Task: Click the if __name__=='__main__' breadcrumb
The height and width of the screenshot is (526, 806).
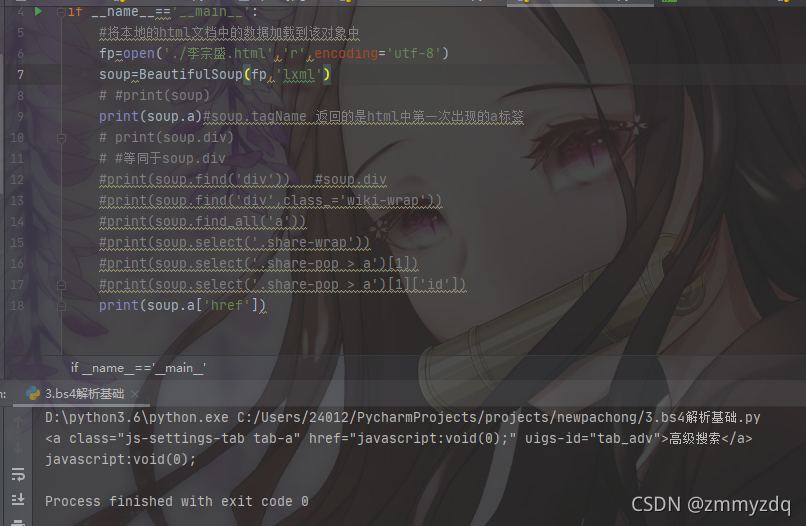Action: [x=138, y=368]
